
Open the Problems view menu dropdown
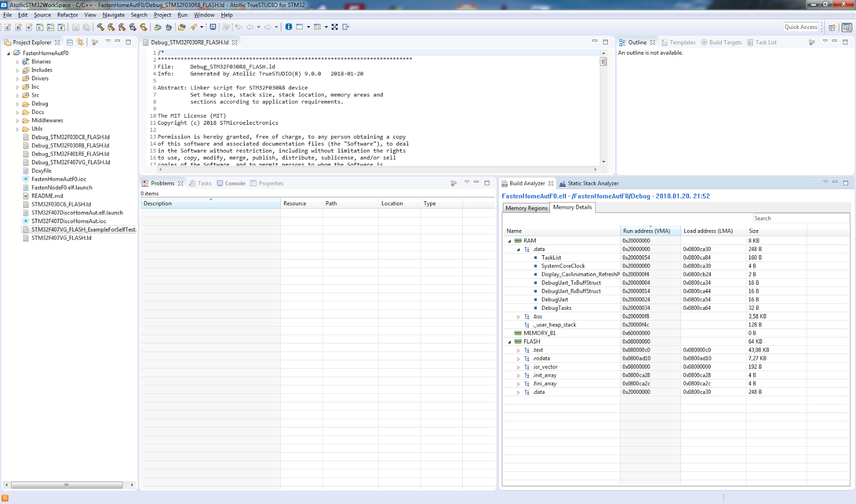coord(467,182)
